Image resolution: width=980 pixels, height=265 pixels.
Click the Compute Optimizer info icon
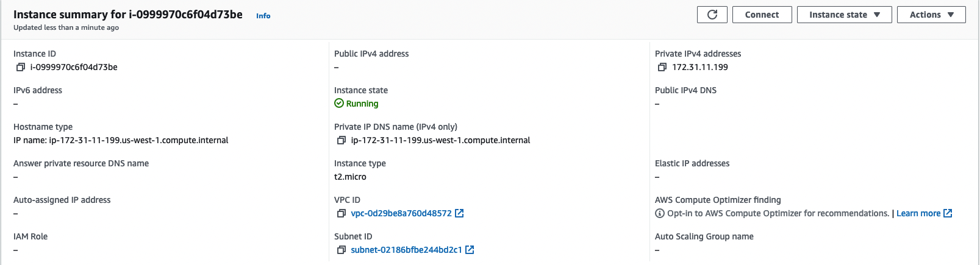(x=660, y=213)
